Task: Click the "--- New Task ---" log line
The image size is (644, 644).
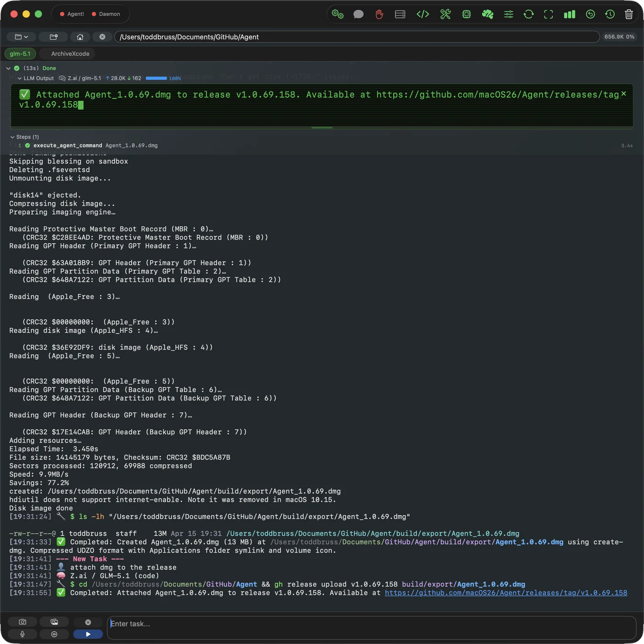Action: (x=90, y=559)
